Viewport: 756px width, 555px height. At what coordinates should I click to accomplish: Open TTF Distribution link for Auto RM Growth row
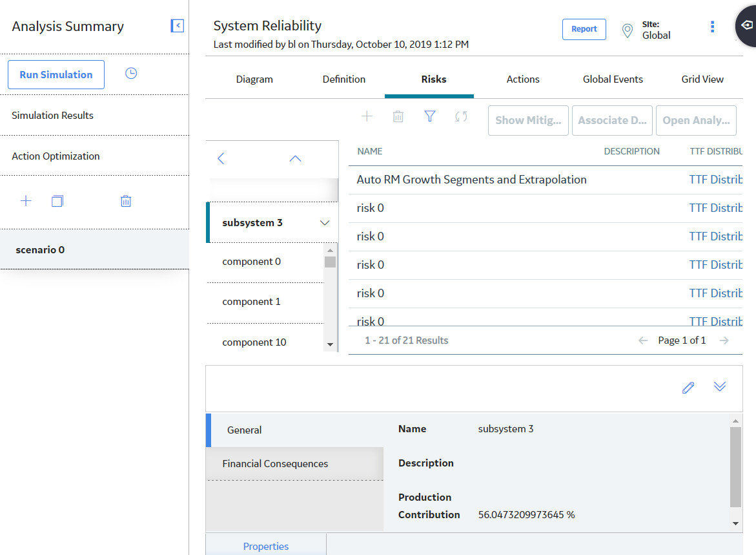coord(715,180)
